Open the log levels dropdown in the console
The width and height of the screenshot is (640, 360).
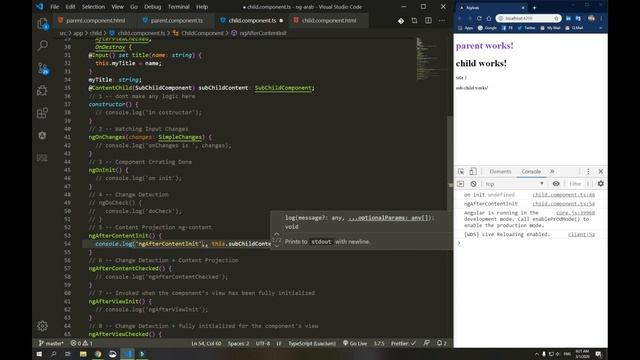[x=588, y=184]
